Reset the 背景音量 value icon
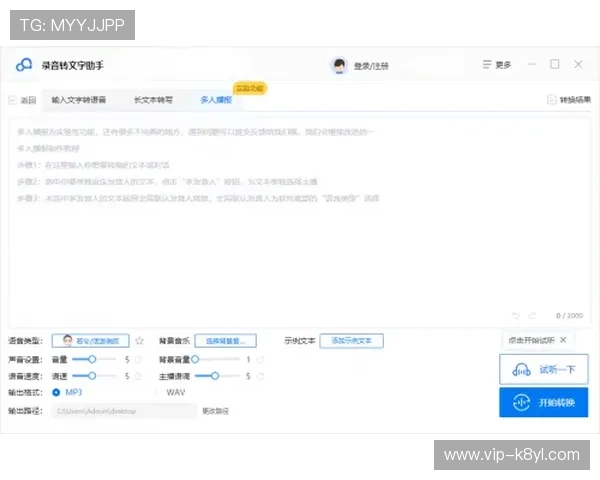The image size is (600, 480). (261, 359)
